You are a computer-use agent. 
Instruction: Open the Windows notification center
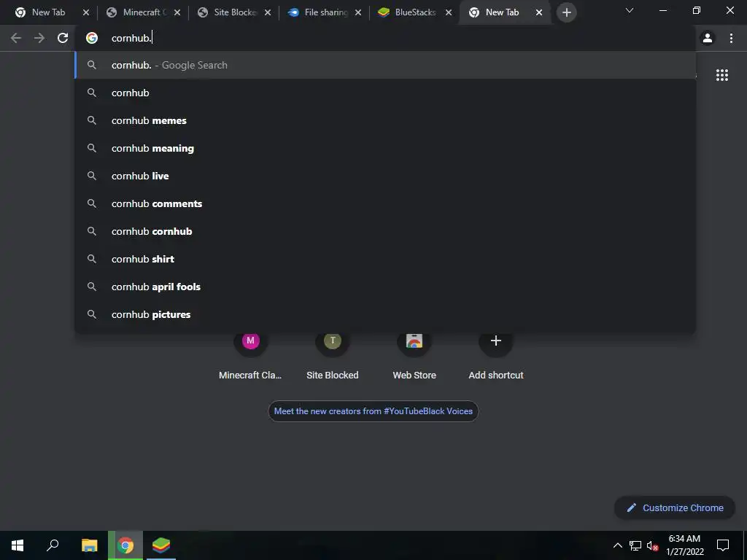[723, 545]
